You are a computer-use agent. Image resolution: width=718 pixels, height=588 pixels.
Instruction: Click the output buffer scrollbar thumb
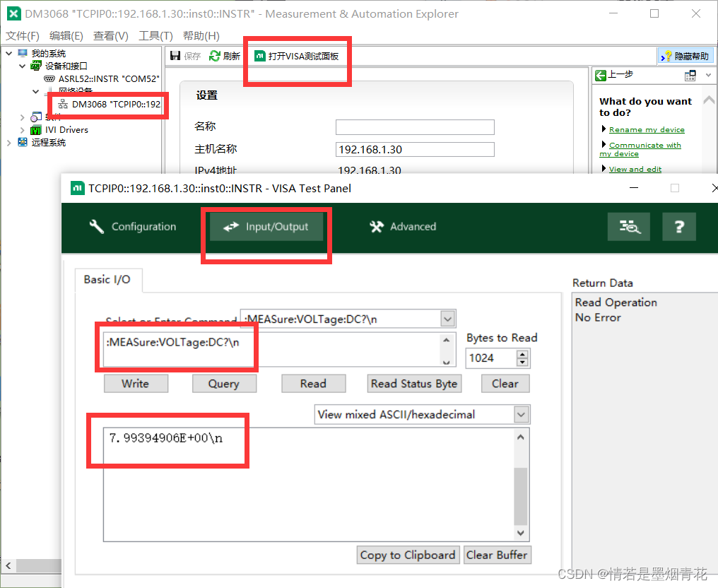click(521, 496)
